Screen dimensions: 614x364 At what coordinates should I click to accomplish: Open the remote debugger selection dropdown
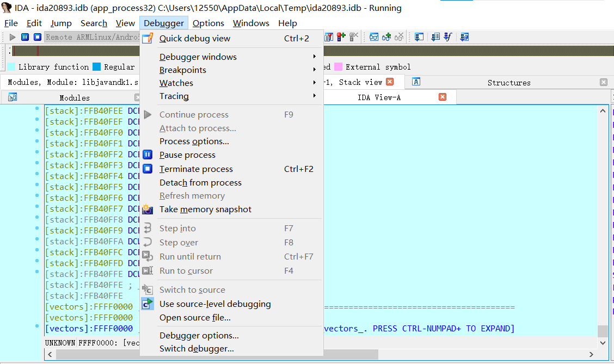click(91, 37)
